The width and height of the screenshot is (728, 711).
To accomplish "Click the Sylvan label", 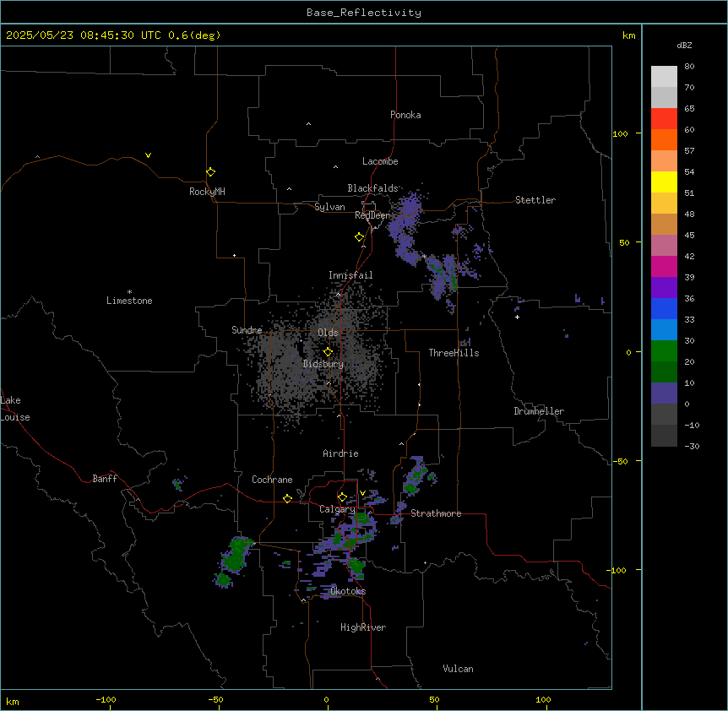I will tap(329, 207).
